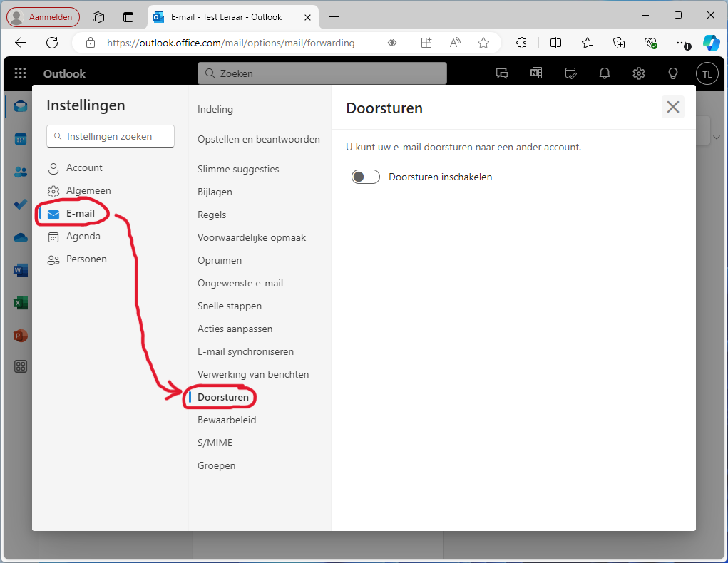The width and height of the screenshot is (728, 563).
Task: Click the Zoeken search box in Outlook header
Action: [x=322, y=73]
